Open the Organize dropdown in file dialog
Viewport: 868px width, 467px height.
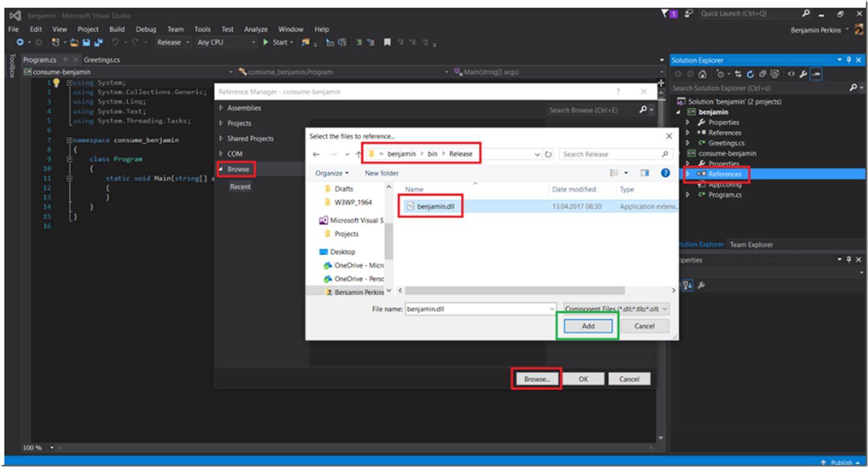(x=332, y=173)
